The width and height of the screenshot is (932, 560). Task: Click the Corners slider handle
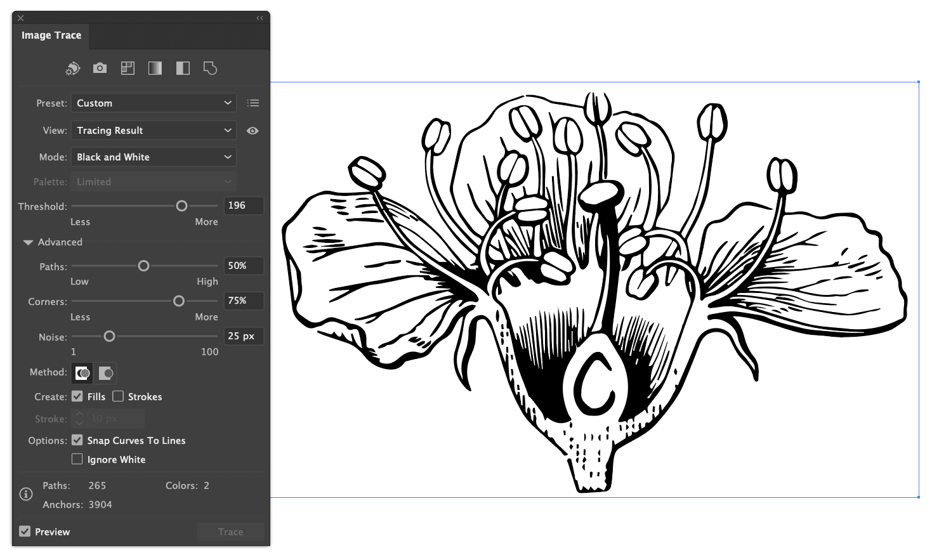pos(179,301)
